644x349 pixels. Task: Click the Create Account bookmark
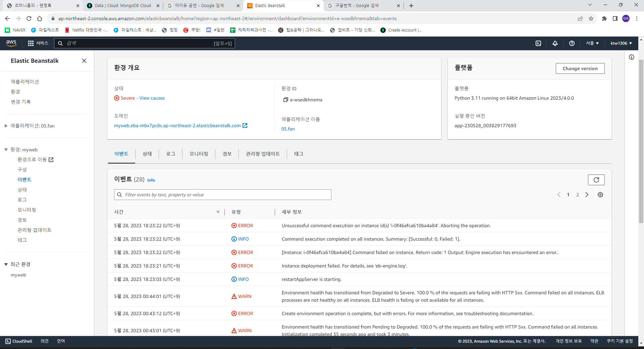pyautogui.click(x=401, y=30)
